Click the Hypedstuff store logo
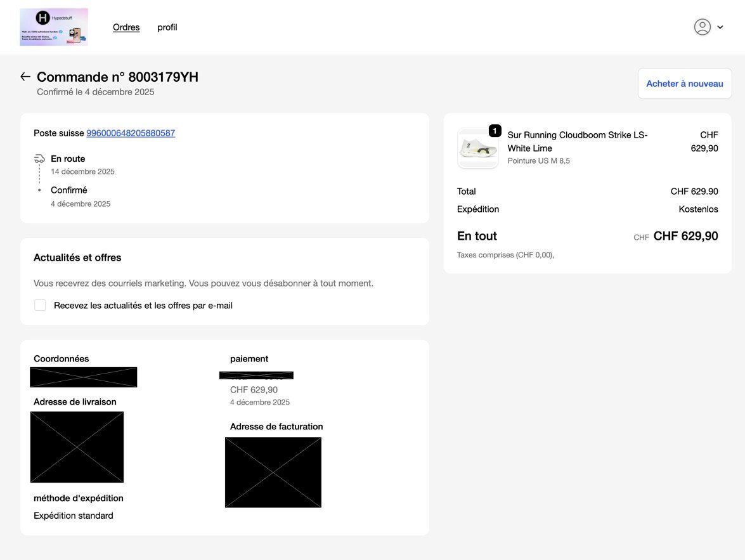The width and height of the screenshot is (745, 560). [x=54, y=27]
